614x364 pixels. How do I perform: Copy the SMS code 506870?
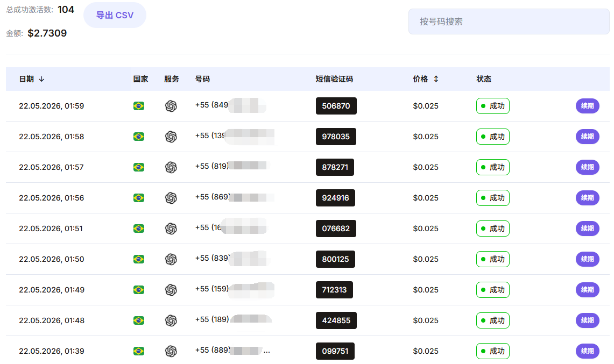point(336,106)
